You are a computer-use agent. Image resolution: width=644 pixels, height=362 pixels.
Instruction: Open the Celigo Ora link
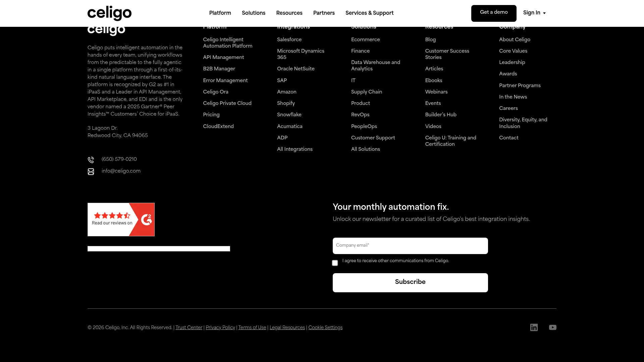pyautogui.click(x=216, y=92)
